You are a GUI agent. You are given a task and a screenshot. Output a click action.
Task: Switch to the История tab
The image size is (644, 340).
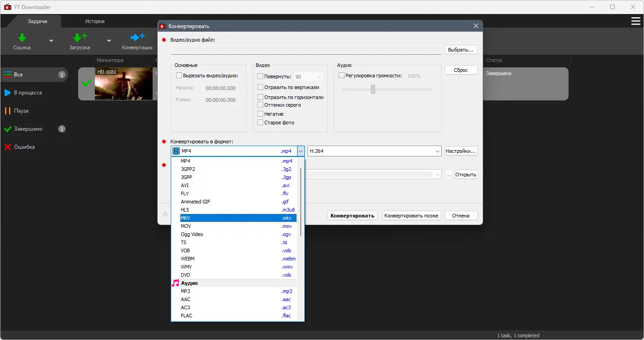pyautogui.click(x=95, y=21)
